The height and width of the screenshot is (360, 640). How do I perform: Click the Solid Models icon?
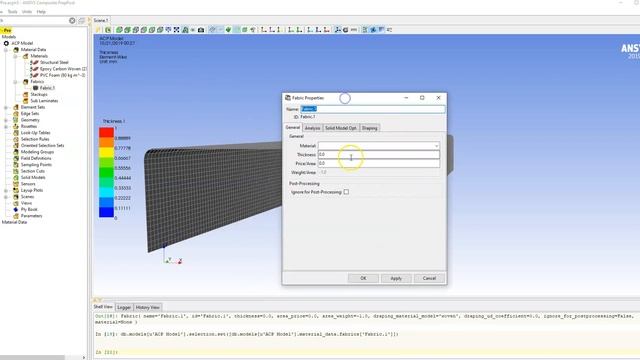[16, 178]
